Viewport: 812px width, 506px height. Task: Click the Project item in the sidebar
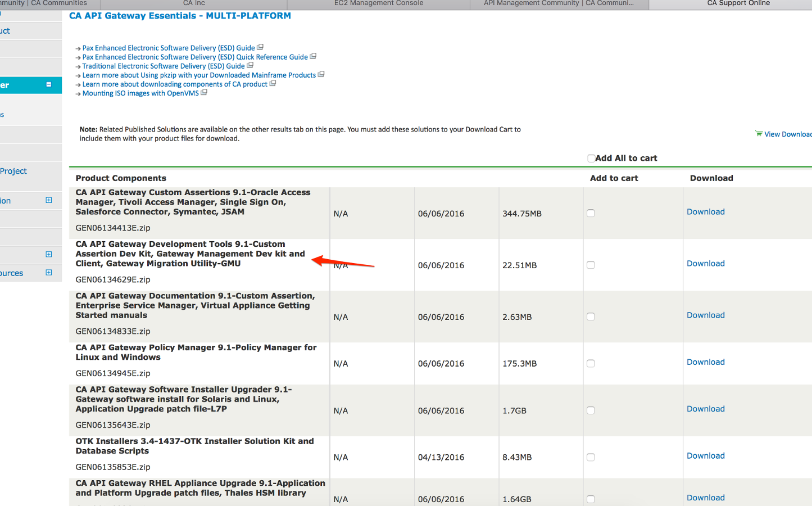click(x=13, y=171)
